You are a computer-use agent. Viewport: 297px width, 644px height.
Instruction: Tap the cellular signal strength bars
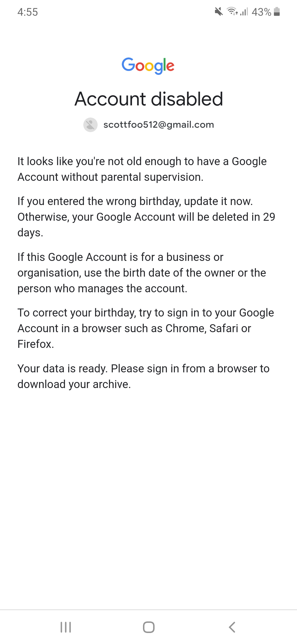[244, 12]
